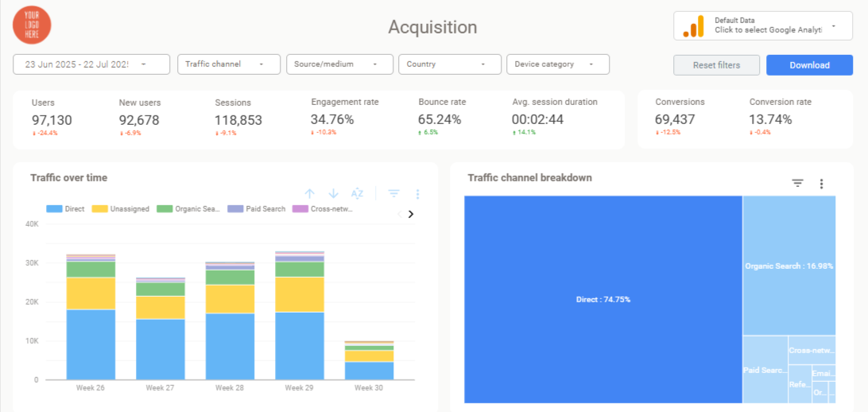Click the Email treemap block
This screenshot has height=412, width=868.
(823, 373)
